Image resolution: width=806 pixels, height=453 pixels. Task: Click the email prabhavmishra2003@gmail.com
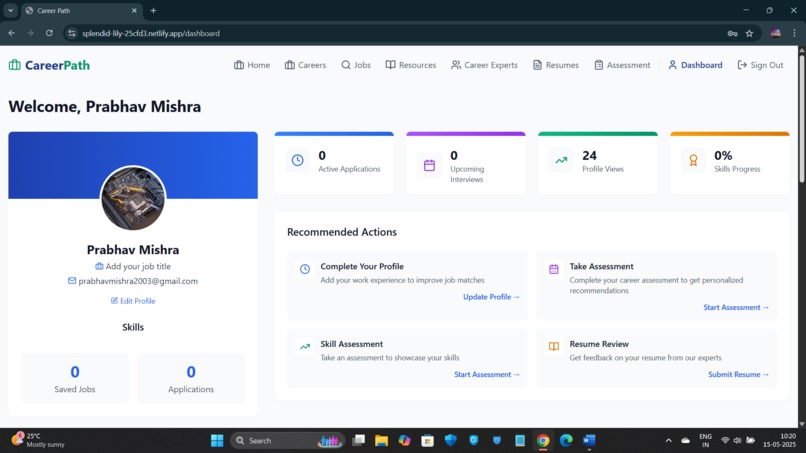tap(138, 281)
